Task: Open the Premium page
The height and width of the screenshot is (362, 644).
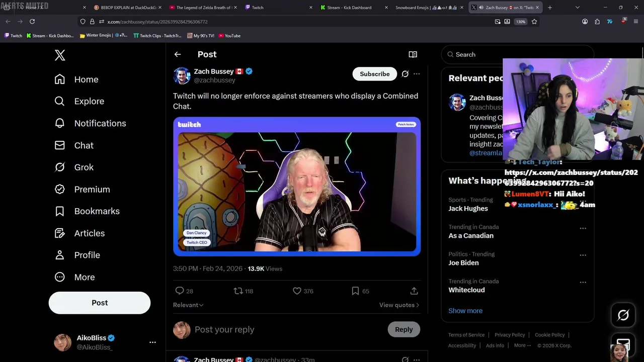Action: point(82,190)
